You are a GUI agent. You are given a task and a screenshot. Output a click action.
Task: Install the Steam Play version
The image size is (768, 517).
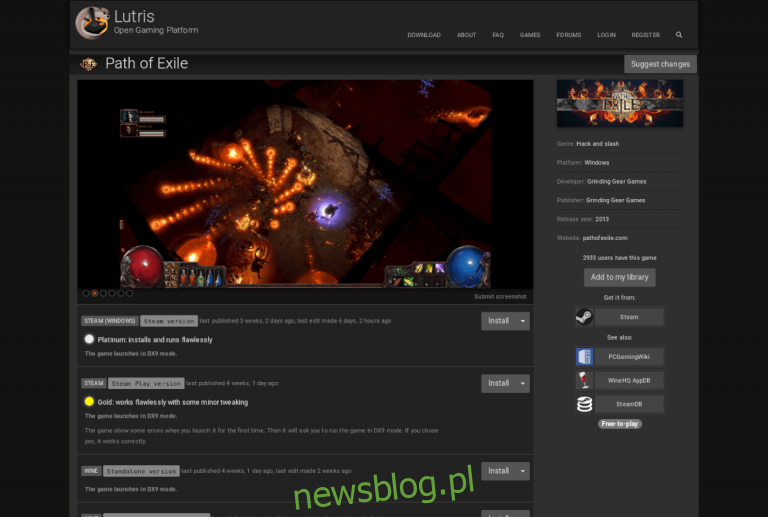[498, 383]
